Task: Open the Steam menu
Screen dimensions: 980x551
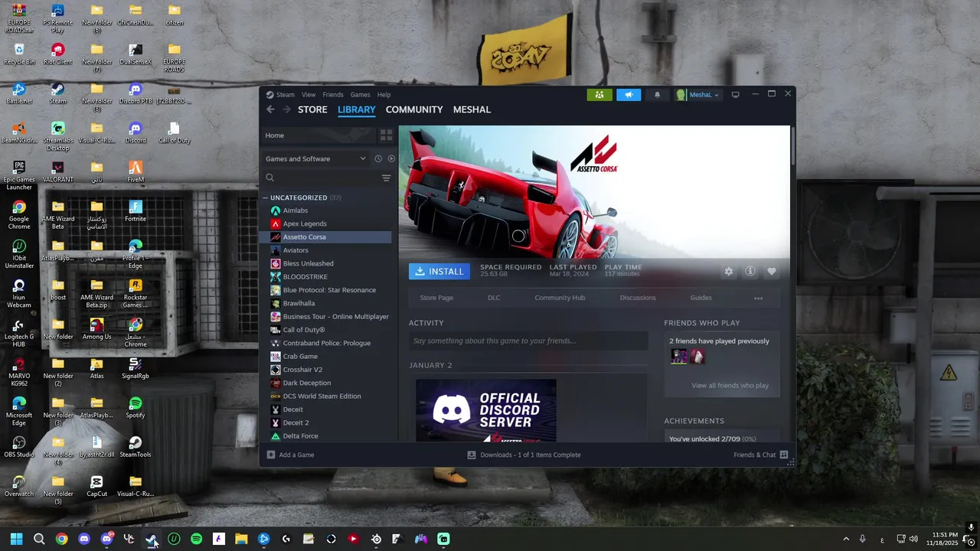Action: 285,95
